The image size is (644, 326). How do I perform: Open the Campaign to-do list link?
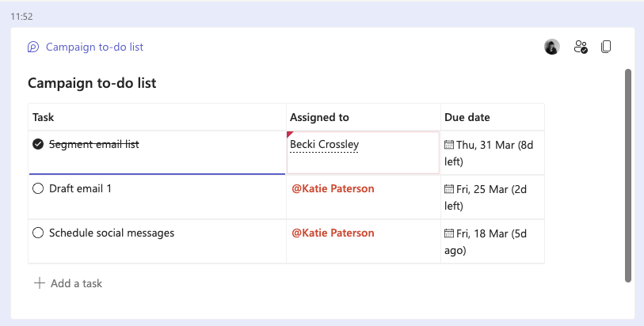(94, 47)
